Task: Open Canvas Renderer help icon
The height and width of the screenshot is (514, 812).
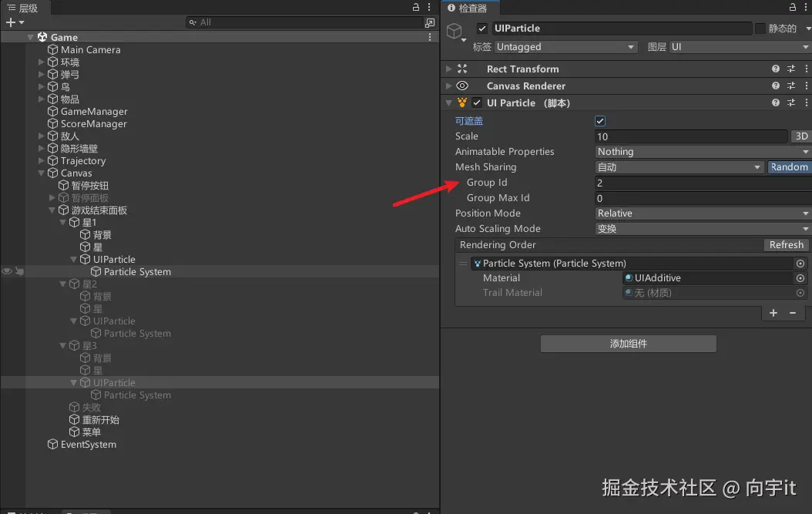Action: tap(775, 86)
